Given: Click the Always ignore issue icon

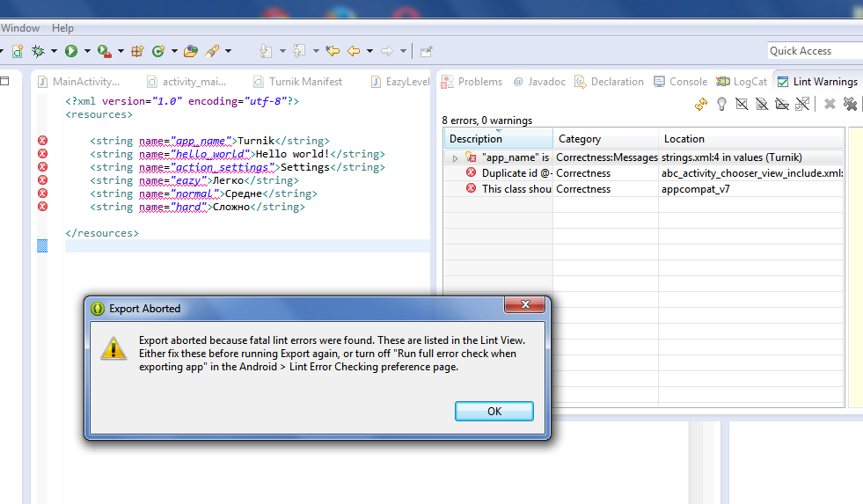Looking at the screenshot, I should pos(802,104).
